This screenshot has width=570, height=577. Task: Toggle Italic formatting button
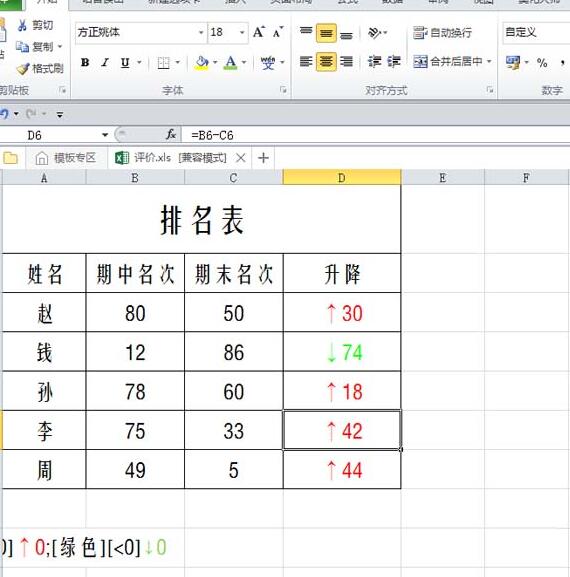coord(105,63)
